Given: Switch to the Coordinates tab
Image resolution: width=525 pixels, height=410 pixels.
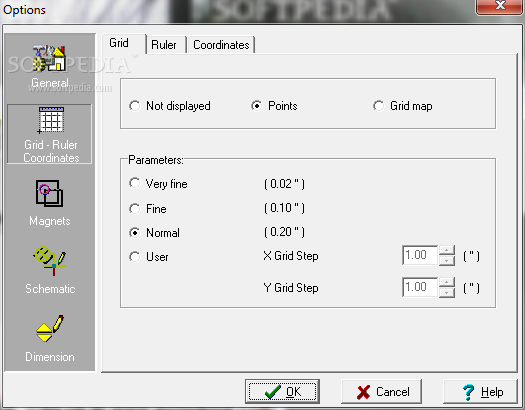Looking at the screenshot, I should pos(221,45).
